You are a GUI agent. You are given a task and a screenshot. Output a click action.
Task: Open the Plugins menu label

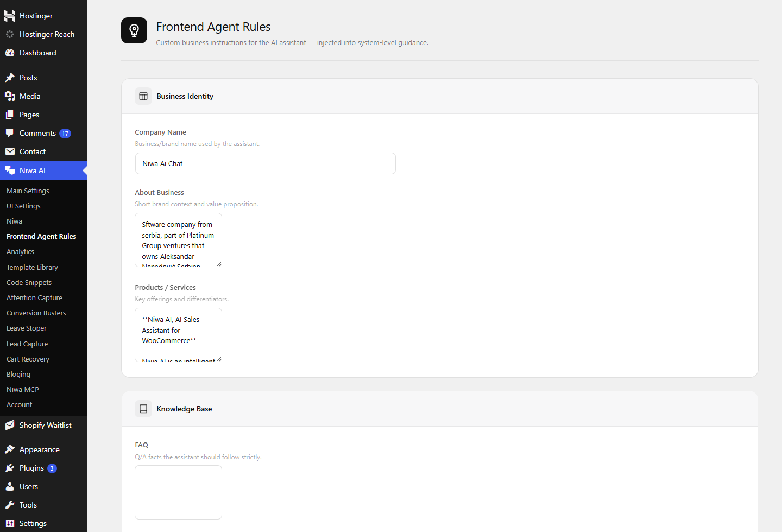(31, 468)
